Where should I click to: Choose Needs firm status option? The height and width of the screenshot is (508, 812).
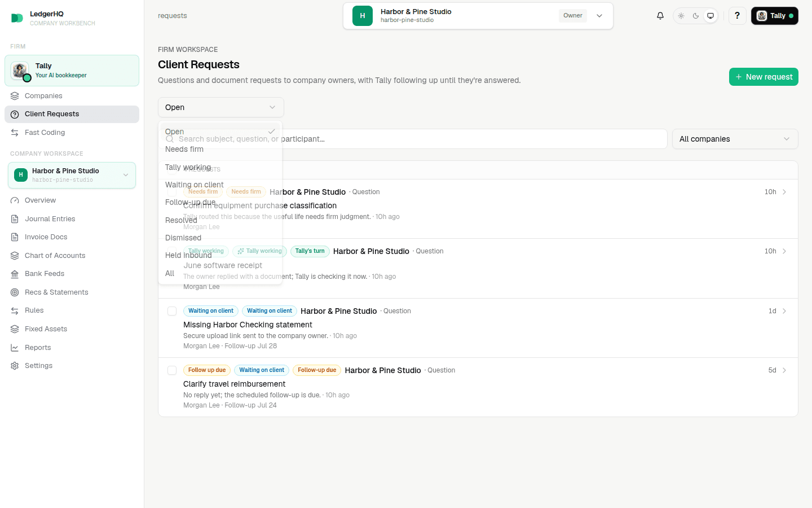click(x=220, y=150)
